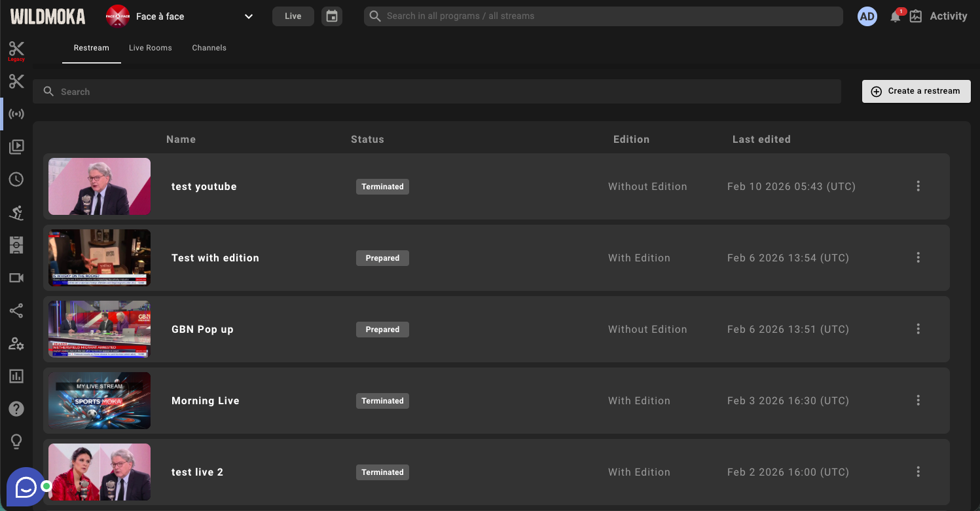Open the share icon in sidebar
The width and height of the screenshot is (980, 511).
(x=16, y=311)
